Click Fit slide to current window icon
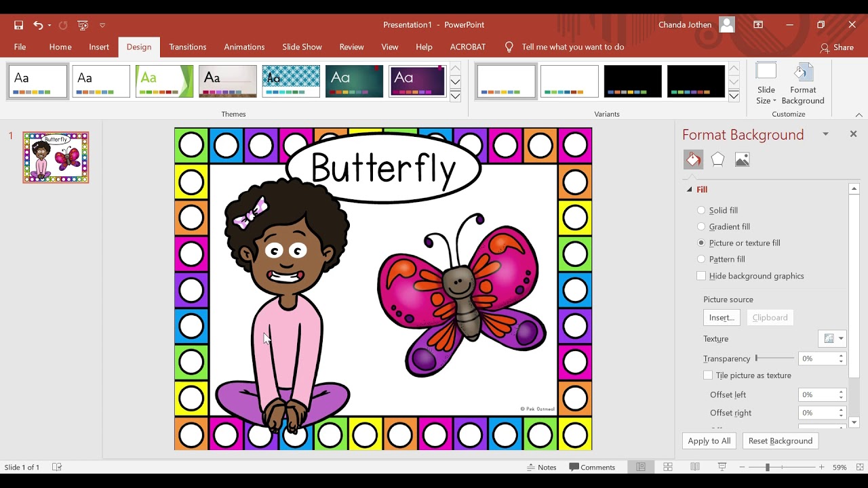Viewport: 868px width, 488px height. [x=859, y=467]
